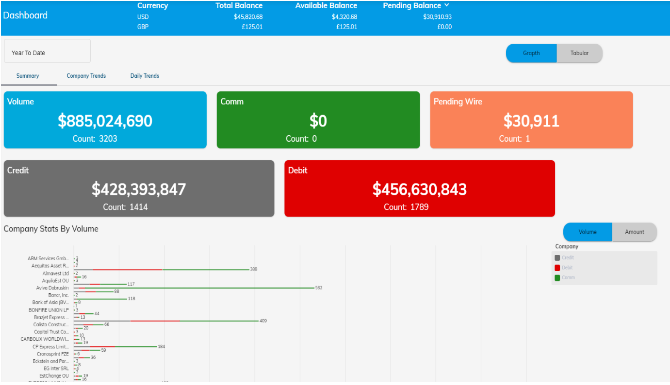Click the green Comm card

click(318, 120)
